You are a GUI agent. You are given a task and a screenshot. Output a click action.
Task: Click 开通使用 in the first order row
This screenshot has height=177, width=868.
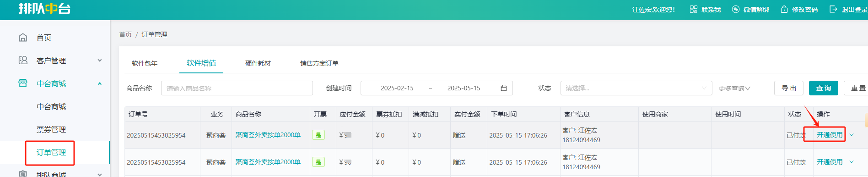(x=830, y=135)
